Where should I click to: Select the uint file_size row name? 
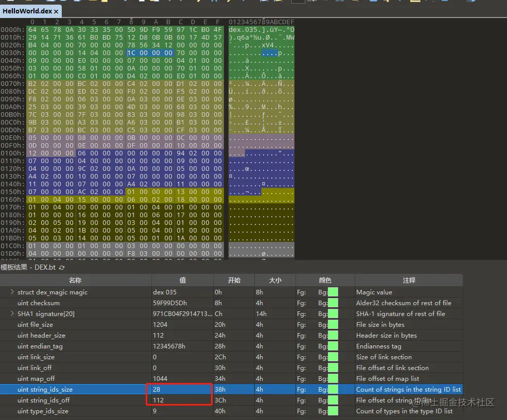pos(35,325)
